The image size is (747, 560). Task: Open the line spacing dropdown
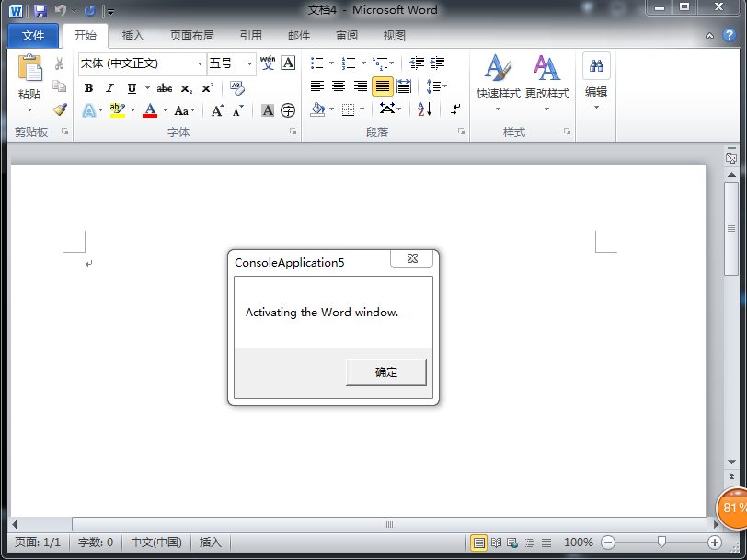point(436,86)
